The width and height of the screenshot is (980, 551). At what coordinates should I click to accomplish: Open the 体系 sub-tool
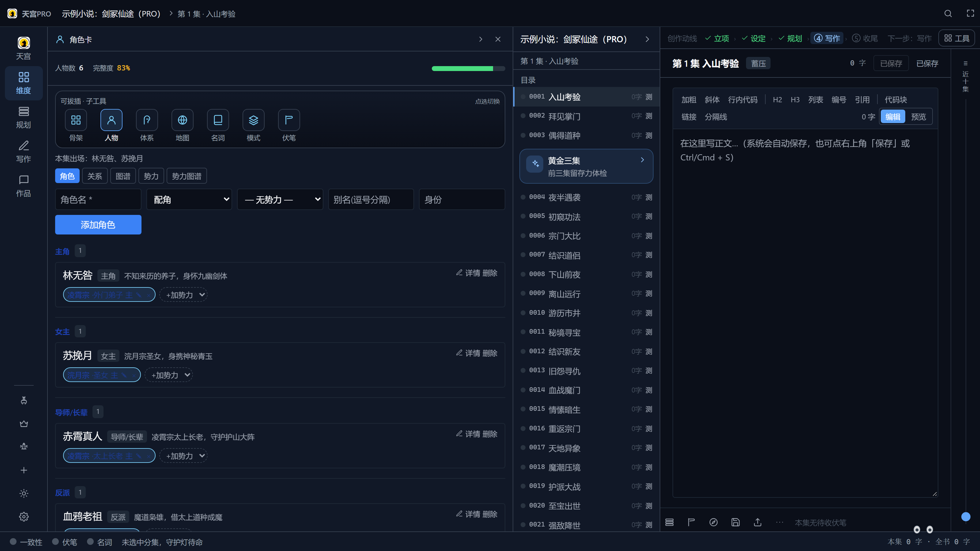(147, 120)
